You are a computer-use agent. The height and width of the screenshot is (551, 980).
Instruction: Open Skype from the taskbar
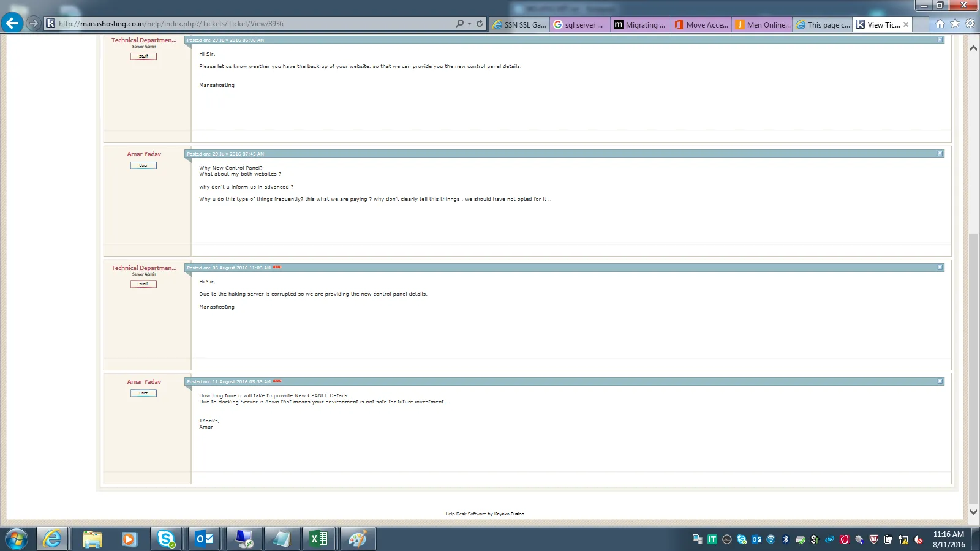(166, 539)
